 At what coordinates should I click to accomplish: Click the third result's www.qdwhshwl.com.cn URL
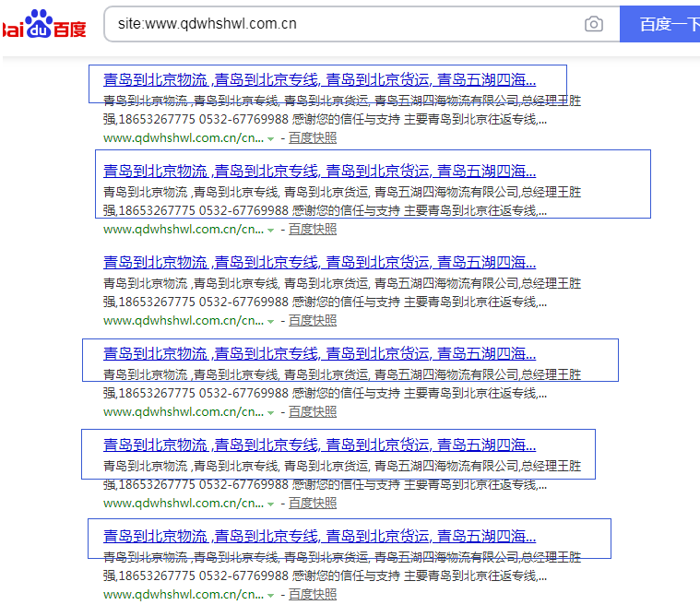pos(183,321)
